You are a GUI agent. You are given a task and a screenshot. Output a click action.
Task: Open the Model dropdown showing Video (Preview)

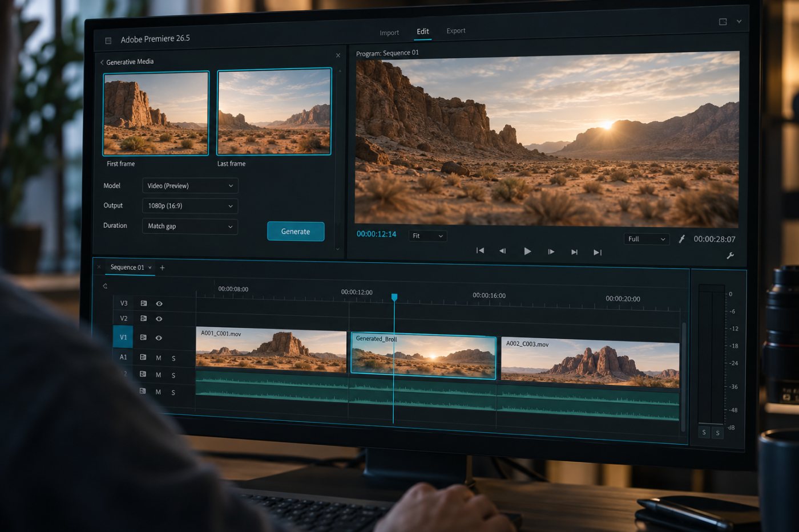click(x=190, y=186)
